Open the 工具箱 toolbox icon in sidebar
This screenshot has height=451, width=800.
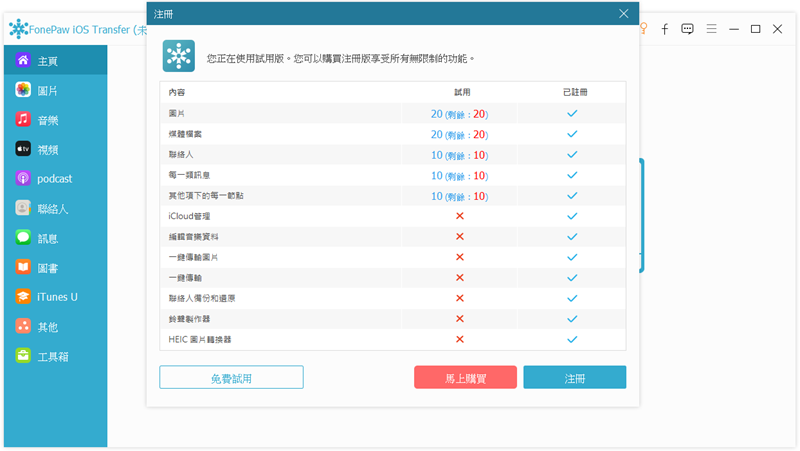[x=23, y=356]
